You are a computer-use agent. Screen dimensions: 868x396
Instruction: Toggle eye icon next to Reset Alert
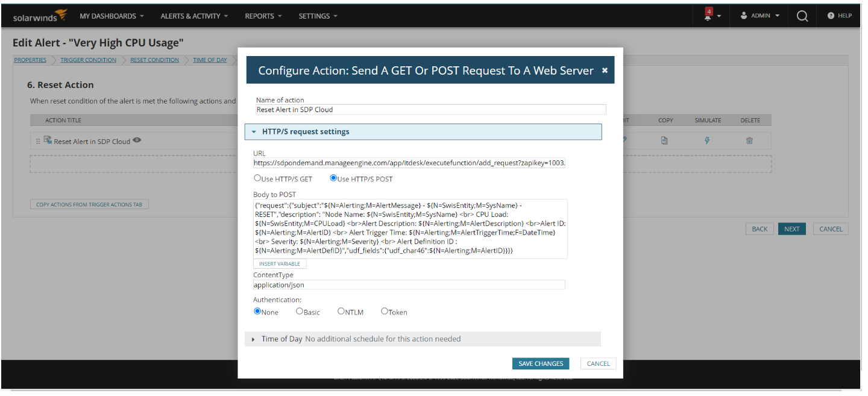(x=137, y=140)
